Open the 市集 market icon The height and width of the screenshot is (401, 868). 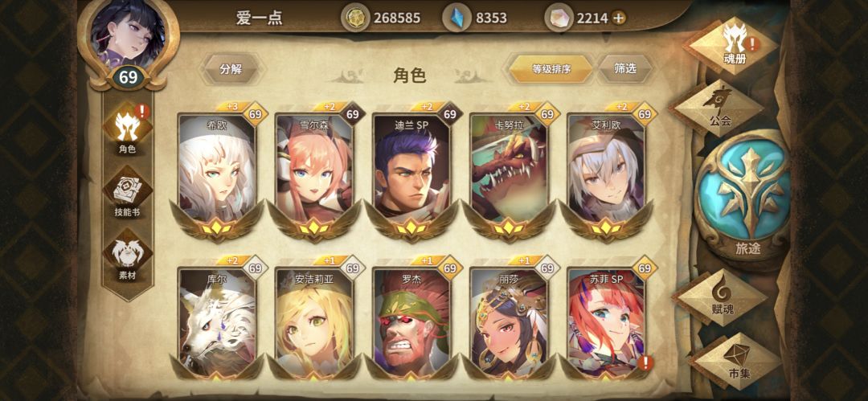[x=736, y=361]
